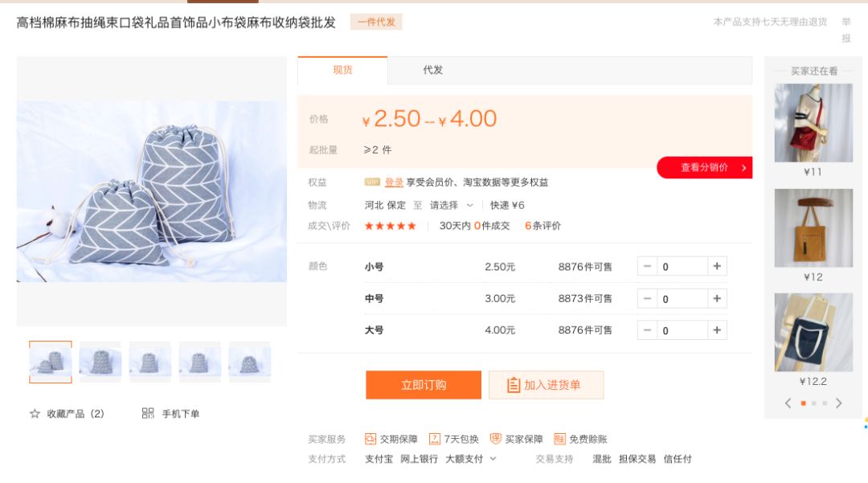This screenshot has width=868, height=483.
Task: Open 查看分销价 distribution price panel
Action: coord(705,167)
